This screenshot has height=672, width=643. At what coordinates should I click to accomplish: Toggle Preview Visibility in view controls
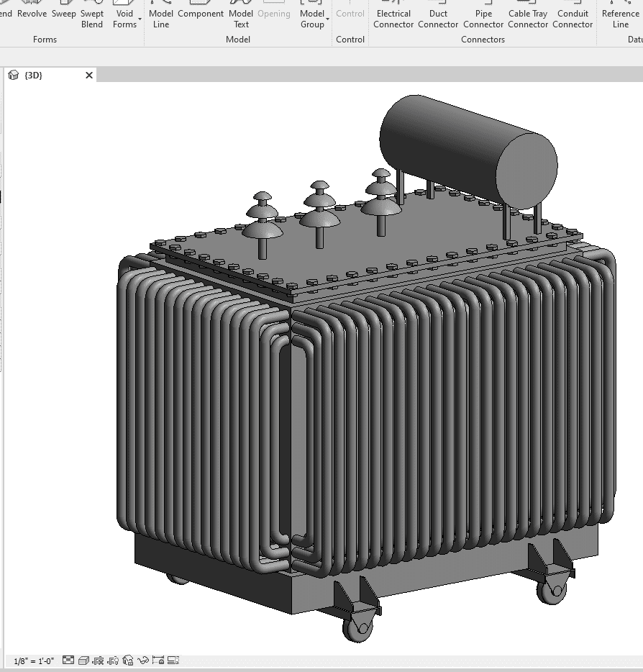coord(173,660)
